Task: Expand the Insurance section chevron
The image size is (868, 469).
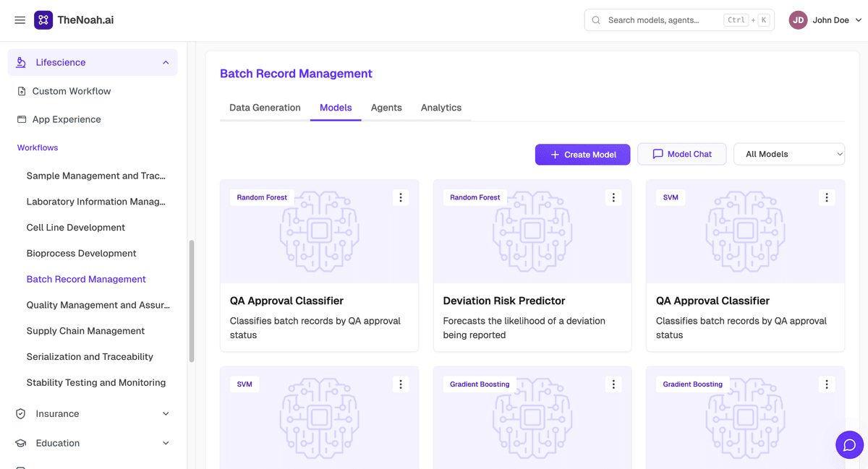Action: (x=166, y=414)
